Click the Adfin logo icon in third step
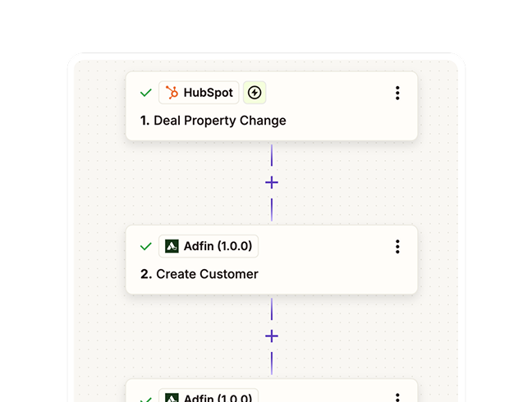 pos(172,398)
